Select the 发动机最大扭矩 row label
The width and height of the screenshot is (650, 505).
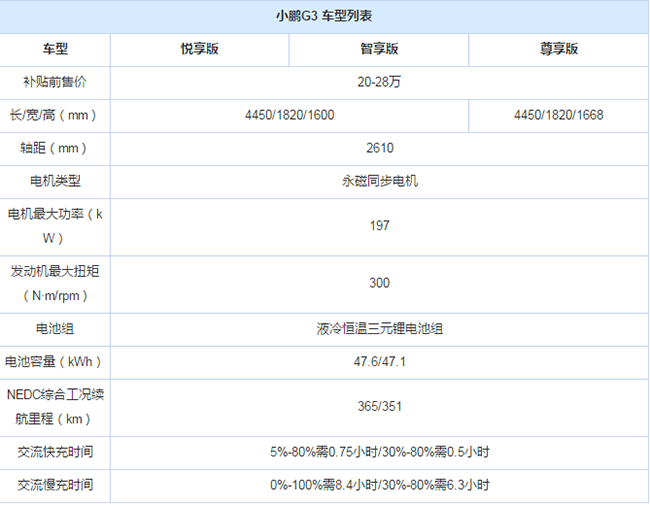pos(55,284)
